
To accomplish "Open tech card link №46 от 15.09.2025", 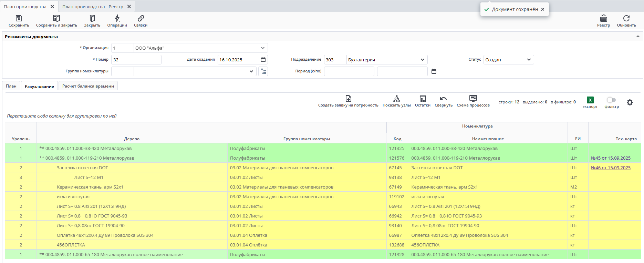I will tap(611, 168).
